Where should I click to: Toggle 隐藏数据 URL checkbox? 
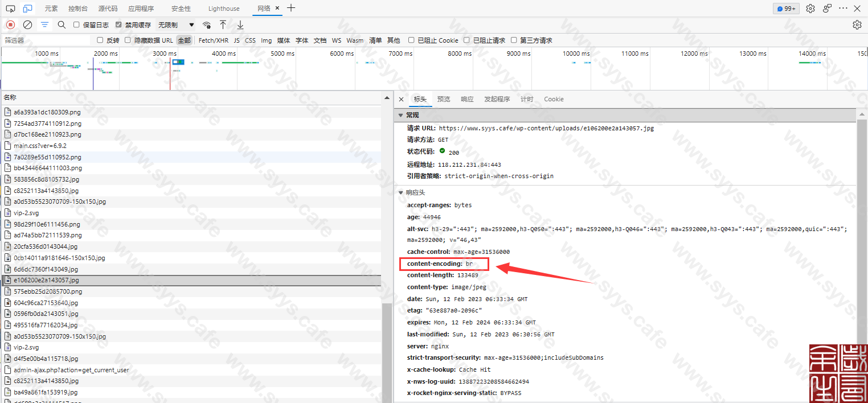pos(128,40)
